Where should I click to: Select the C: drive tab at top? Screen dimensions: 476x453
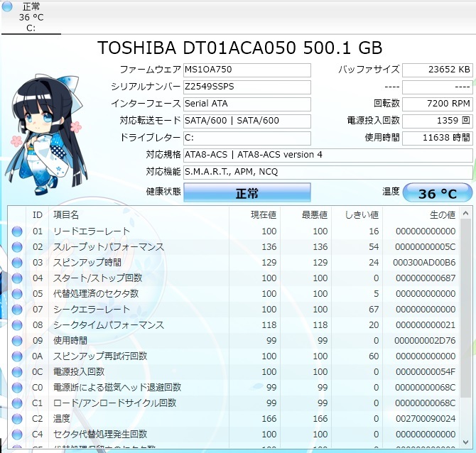(31, 17)
